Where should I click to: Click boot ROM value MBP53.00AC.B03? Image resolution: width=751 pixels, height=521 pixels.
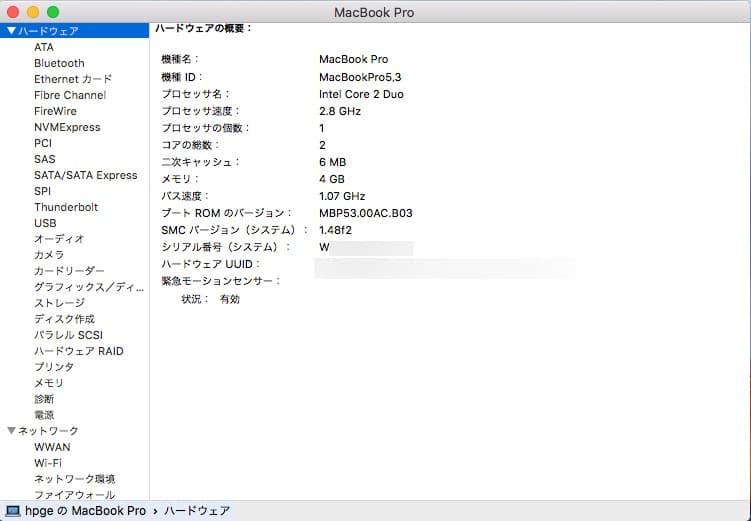366,213
